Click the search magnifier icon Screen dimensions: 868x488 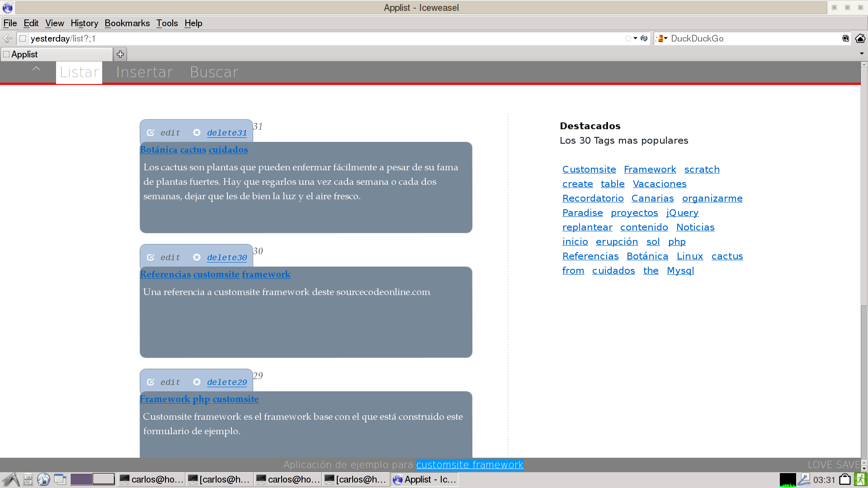pyautogui.click(x=845, y=38)
